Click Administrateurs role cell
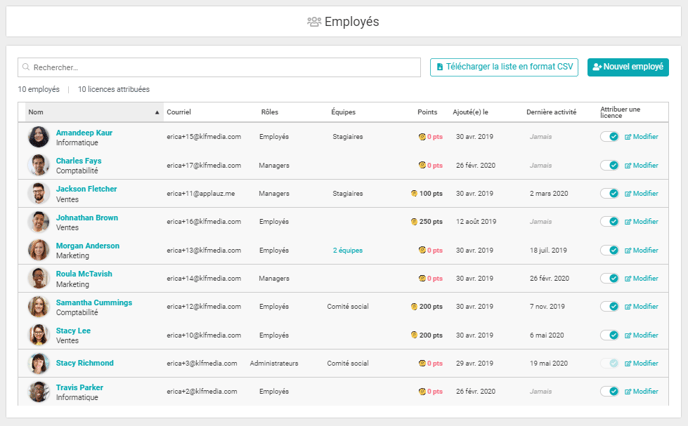Viewport: 688px width, 426px height. pos(274,363)
